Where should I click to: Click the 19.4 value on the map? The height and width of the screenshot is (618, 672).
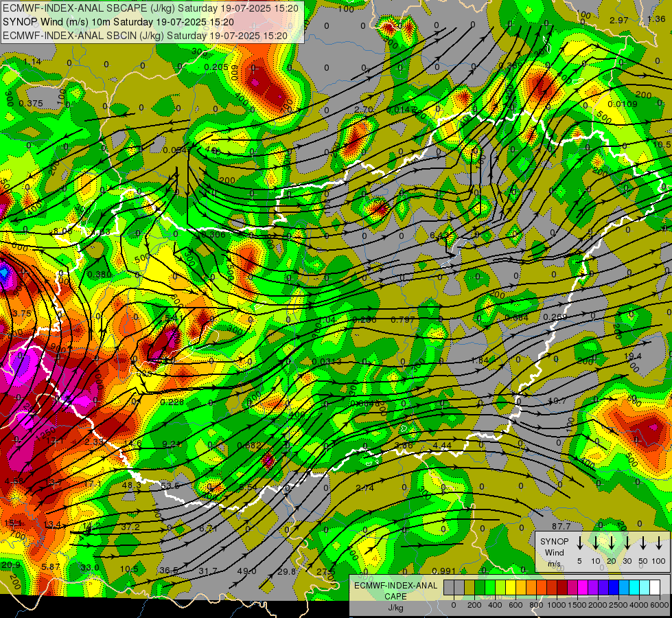633,356
